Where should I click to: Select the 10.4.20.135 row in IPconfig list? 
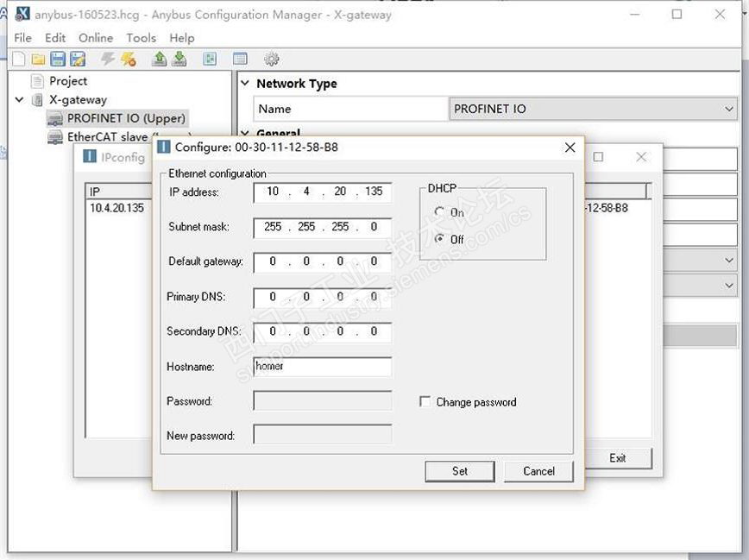click(117, 208)
